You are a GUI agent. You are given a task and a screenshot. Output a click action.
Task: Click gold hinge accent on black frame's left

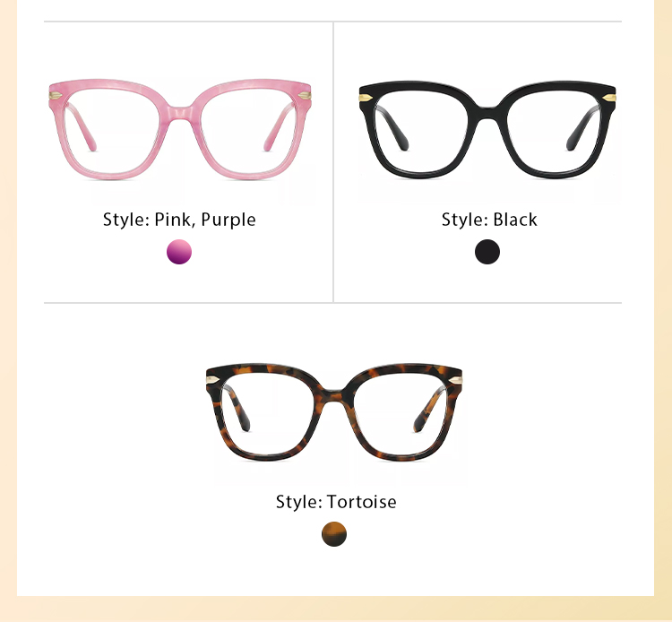coord(366,98)
